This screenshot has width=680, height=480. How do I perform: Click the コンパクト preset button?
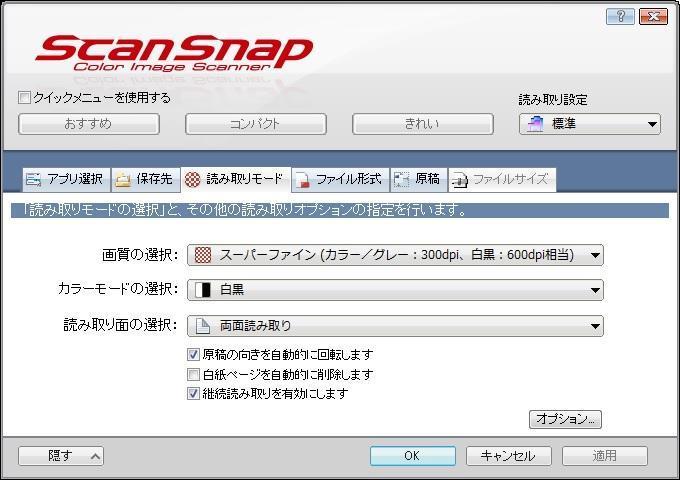(x=256, y=124)
